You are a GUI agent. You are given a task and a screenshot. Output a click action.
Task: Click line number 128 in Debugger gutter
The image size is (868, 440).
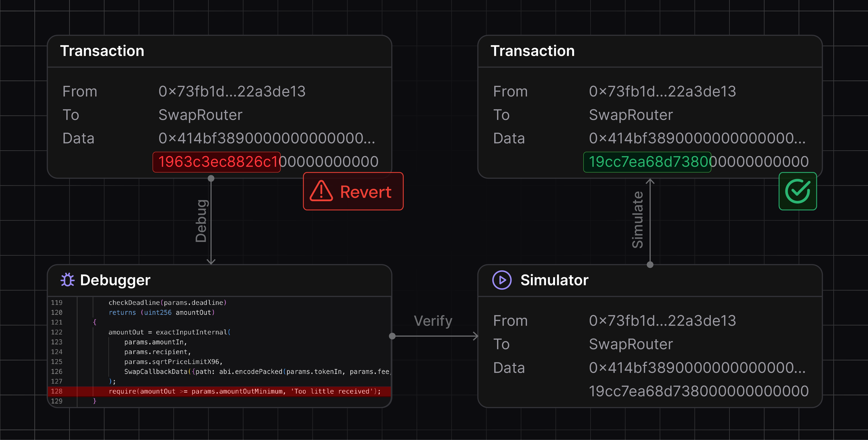57,391
